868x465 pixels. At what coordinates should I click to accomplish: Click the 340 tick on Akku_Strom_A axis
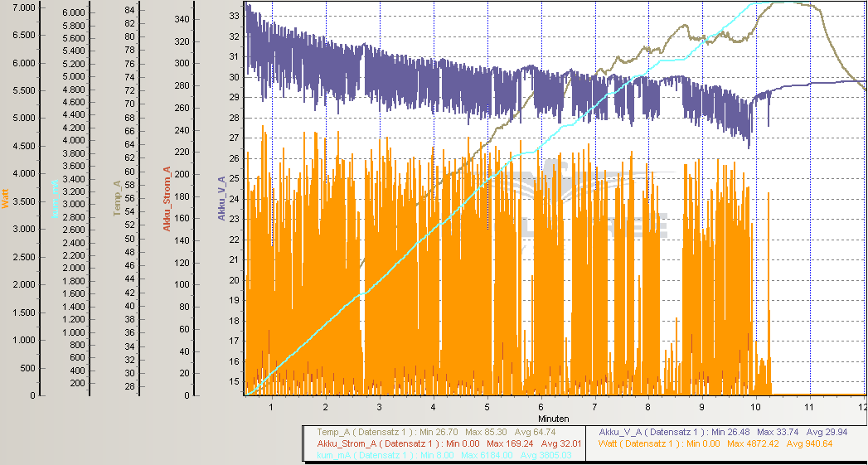tap(183, 19)
